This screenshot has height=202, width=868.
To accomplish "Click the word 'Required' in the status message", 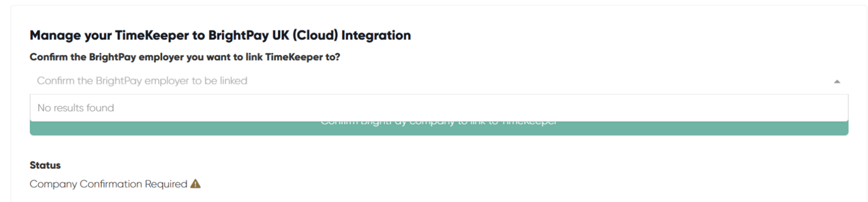I will (166, 184).
